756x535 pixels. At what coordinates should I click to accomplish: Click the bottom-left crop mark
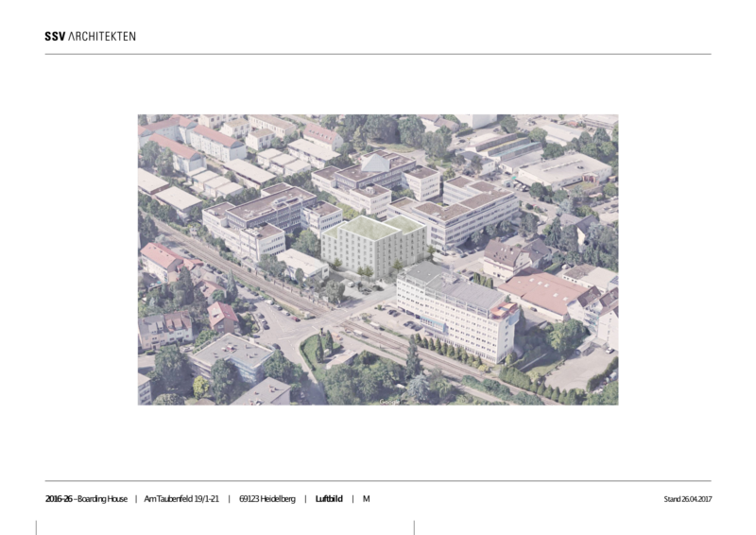point(36,526)
